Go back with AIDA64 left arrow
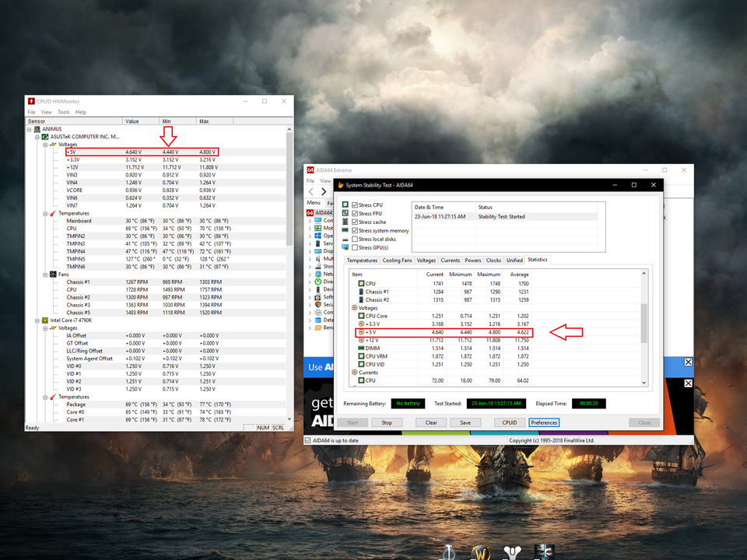The width and height of the screenshot is (747, 560). pos(311,191)
